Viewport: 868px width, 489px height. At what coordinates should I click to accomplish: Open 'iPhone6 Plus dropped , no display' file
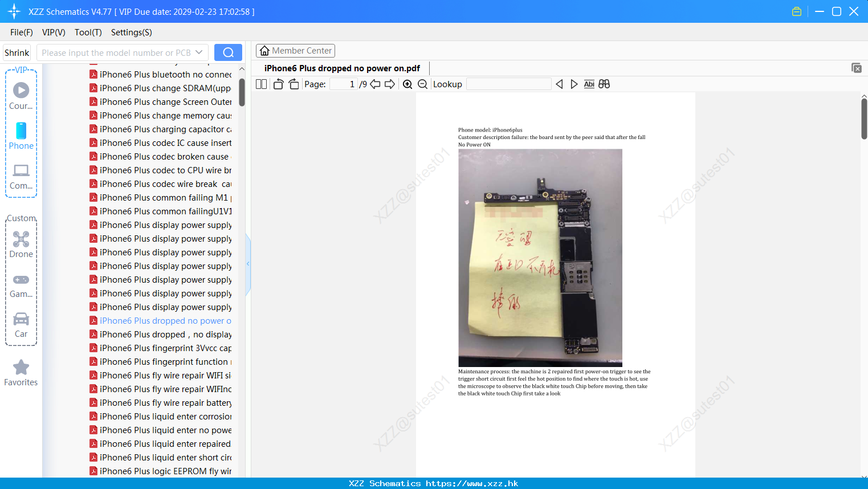click(161, 335)
